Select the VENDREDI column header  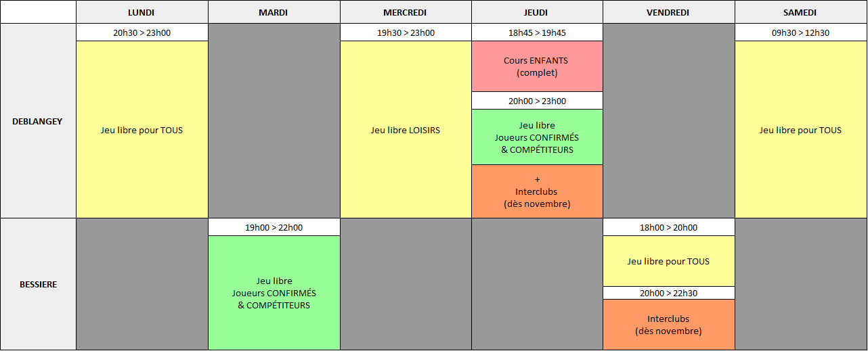(669, 12)
